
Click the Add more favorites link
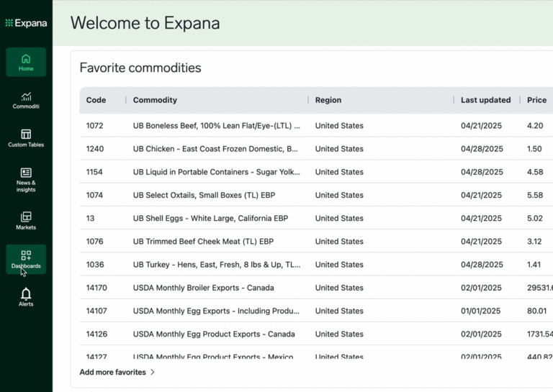(112, 373)
